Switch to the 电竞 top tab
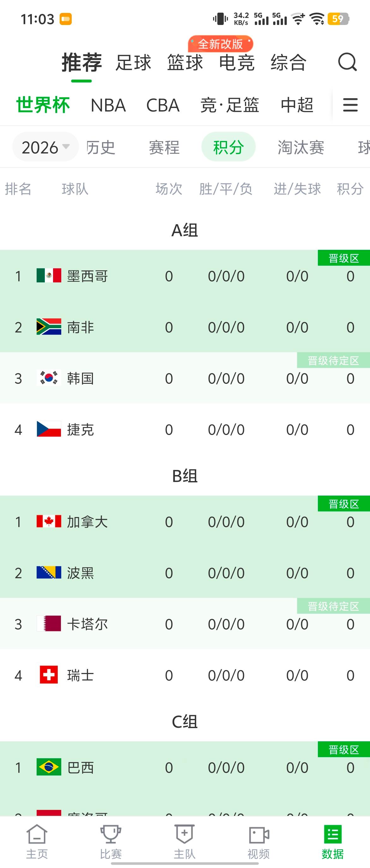 click(x=237, y=63)
